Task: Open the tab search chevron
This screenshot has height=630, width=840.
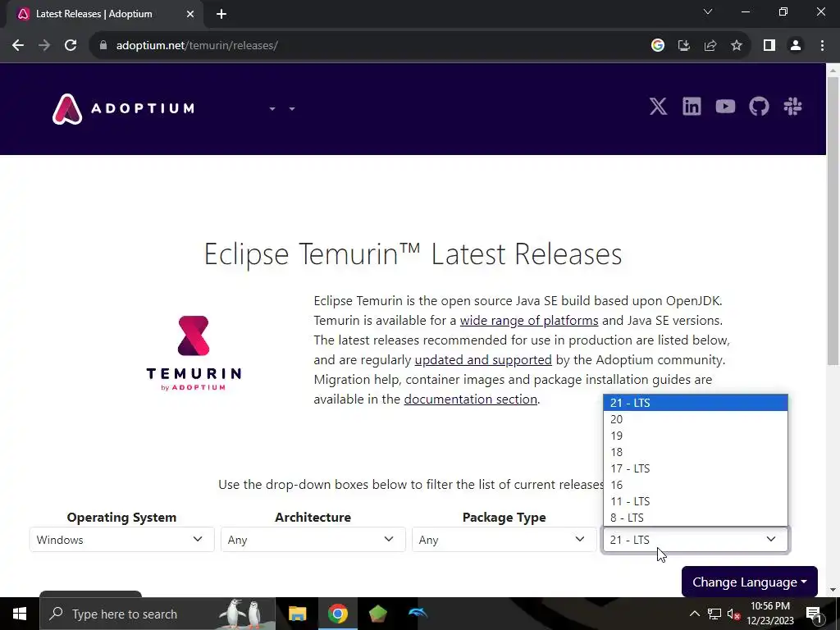Action: click(708, 11)
